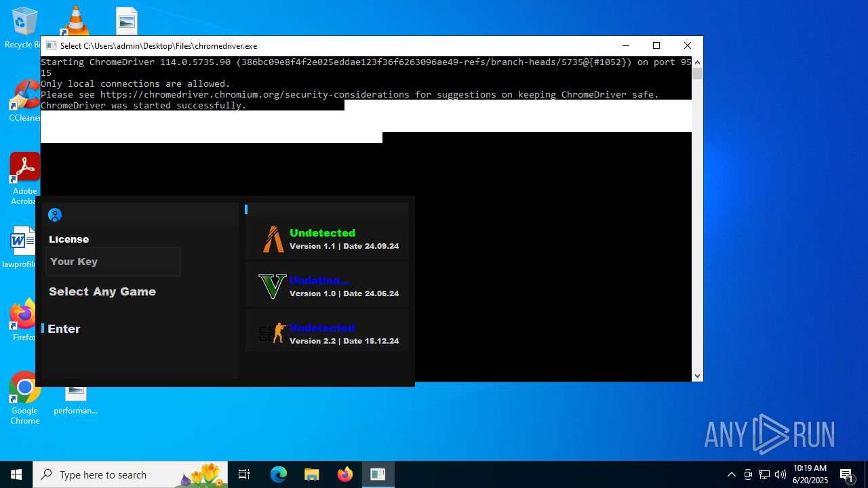Open the performan... desktop file
This screenshot has height=488, width=868.
(75, 400)
